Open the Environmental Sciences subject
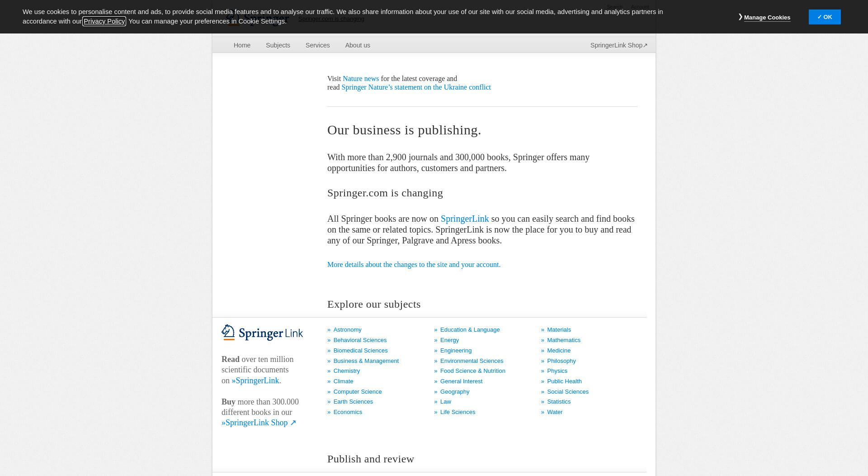The width and height of the screenshot is (868, 476). tap(472, 361)
